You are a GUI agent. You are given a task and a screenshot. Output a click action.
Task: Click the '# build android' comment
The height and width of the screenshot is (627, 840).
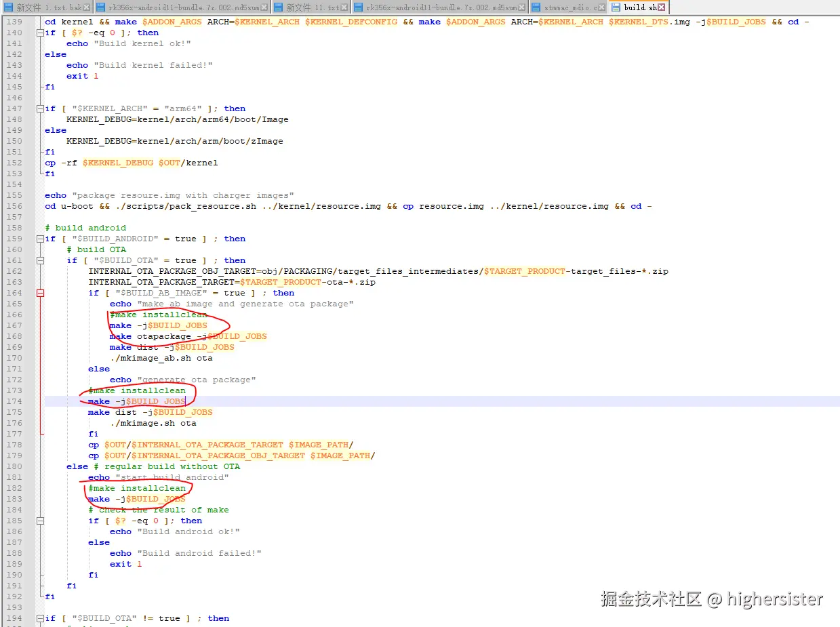pos(85,228)
